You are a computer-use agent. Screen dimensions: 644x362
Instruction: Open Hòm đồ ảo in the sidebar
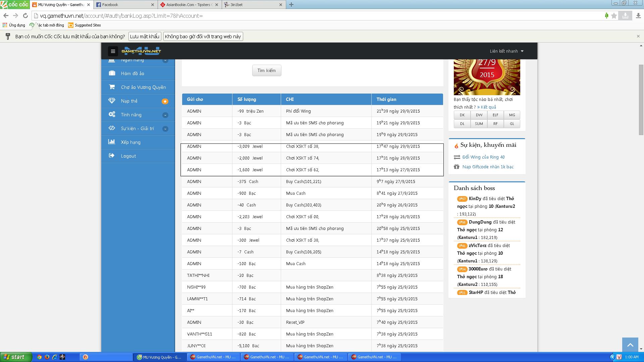[138, 73]
